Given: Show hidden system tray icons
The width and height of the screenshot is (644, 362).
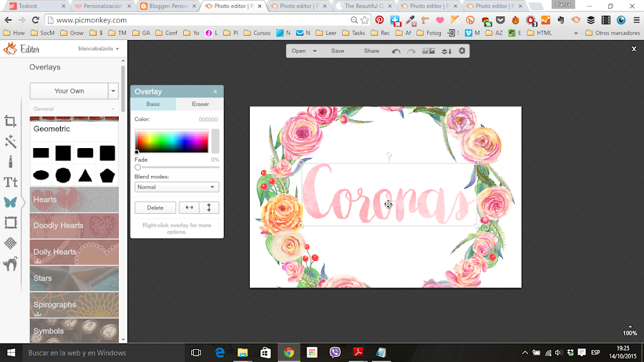Looking at the screenshot, I should pyautogui.click(x=525, y=353).
